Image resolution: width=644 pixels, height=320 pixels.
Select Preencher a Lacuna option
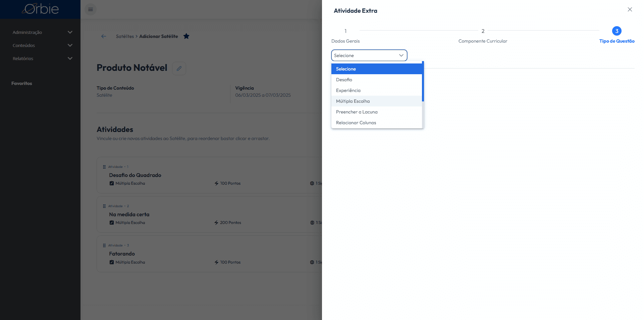pyautogui.click(x=376, y=112)
